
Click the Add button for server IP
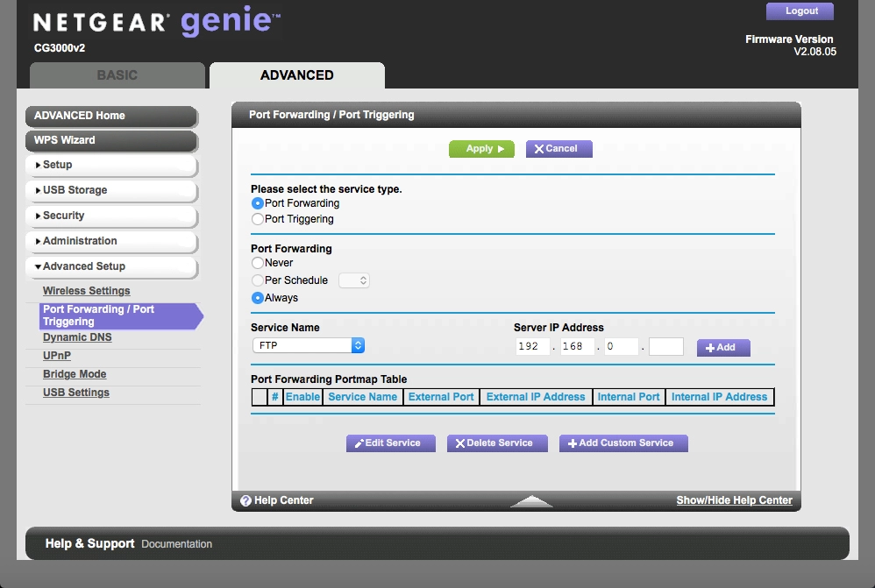click(x=723, y=348)
